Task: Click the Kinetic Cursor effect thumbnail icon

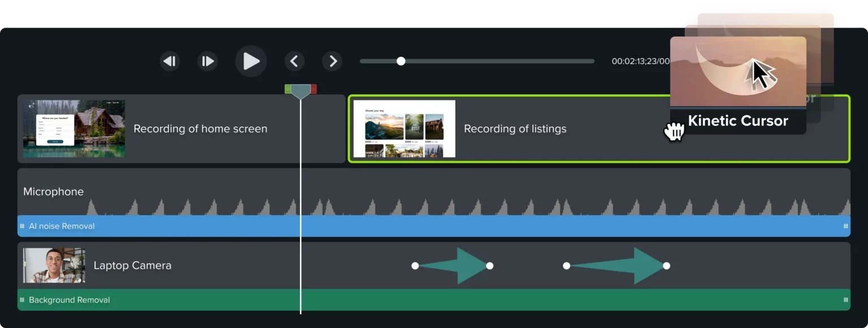Action: (x=738, y=71)
